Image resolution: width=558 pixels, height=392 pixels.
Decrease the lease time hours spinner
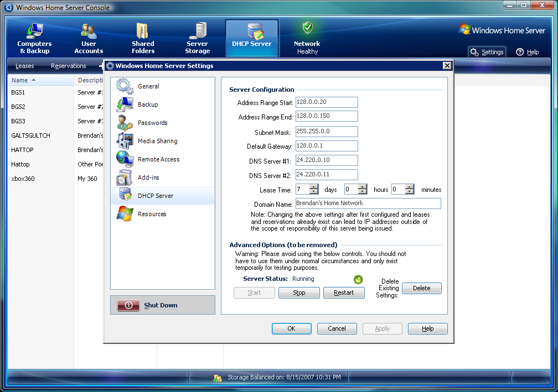click(362, 192)
